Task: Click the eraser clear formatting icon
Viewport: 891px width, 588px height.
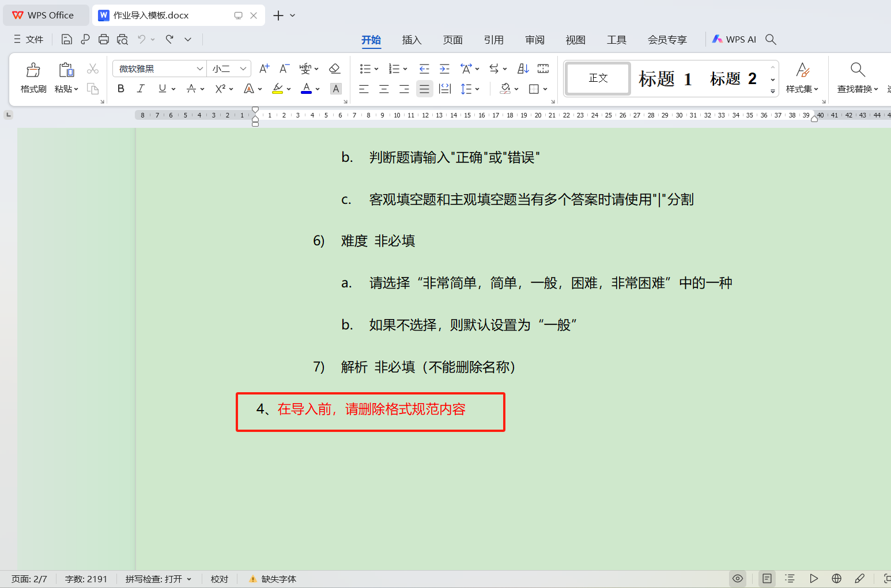Action: pyautogui.click(x=334, y=69)
